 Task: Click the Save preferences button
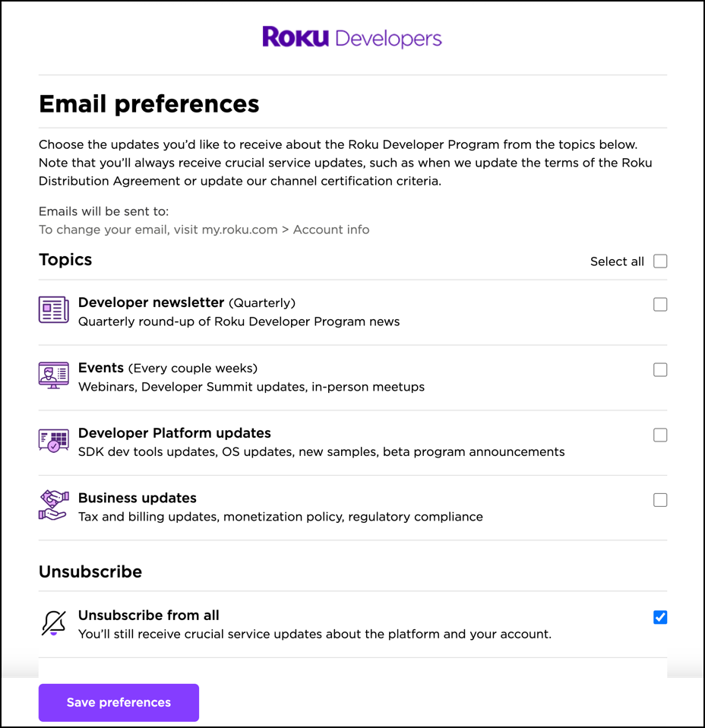point(118,702)
